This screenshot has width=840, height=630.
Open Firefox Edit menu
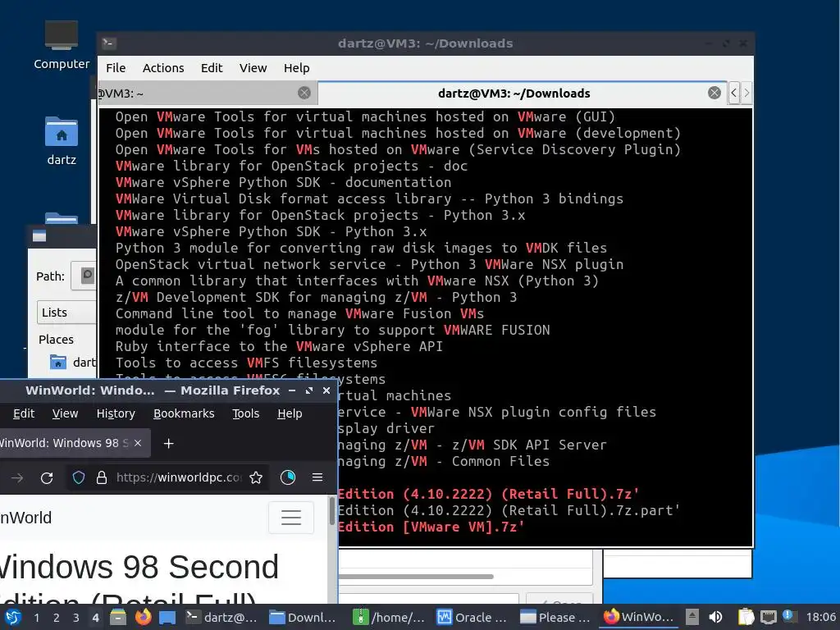(24, 413)
